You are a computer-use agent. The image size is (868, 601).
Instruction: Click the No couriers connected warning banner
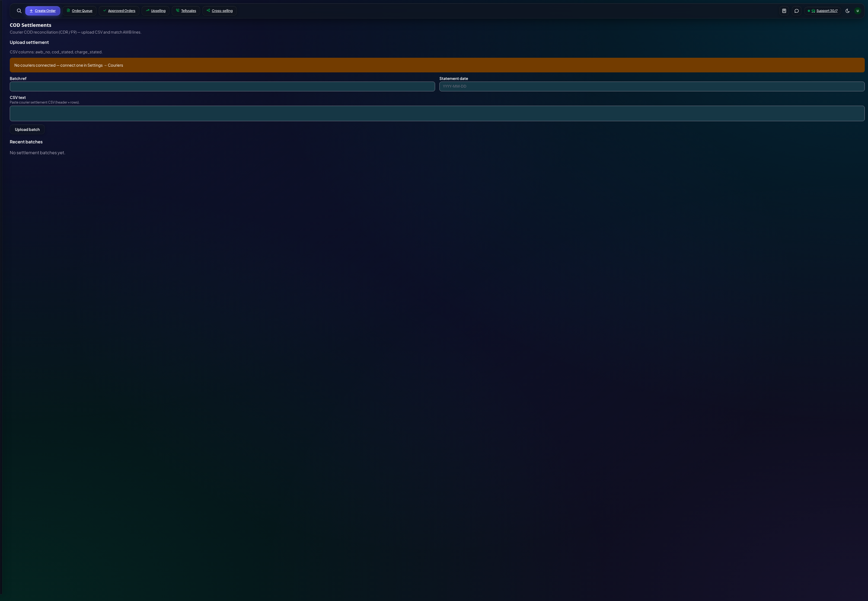coord(437,65)
